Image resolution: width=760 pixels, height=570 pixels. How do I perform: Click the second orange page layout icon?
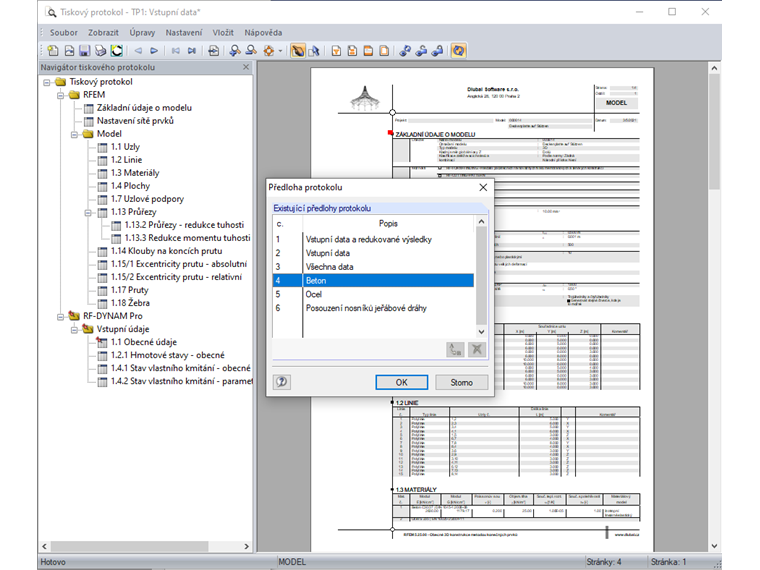(352, 50)
